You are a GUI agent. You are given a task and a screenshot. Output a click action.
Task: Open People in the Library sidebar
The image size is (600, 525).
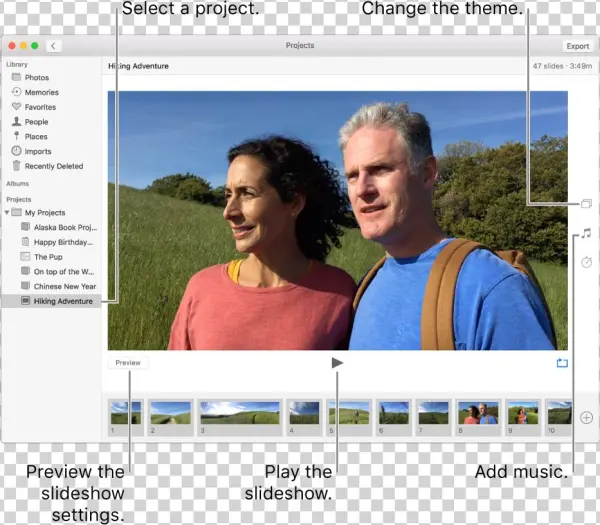pos(36,122)
